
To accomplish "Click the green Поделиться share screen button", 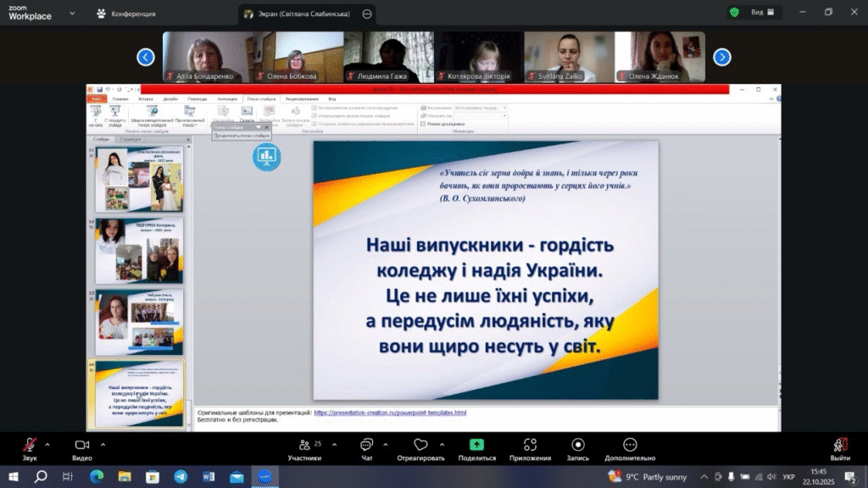I will (x=476, y=445).
